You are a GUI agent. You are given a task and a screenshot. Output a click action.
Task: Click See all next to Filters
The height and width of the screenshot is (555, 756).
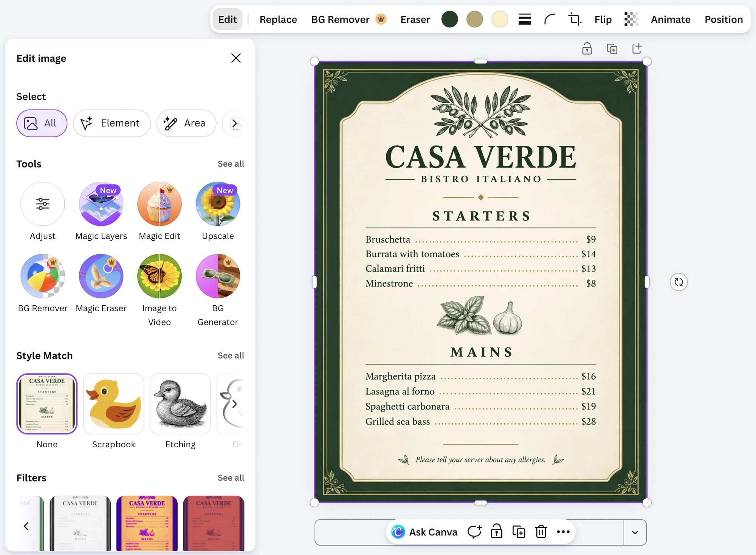click(231, 478)
